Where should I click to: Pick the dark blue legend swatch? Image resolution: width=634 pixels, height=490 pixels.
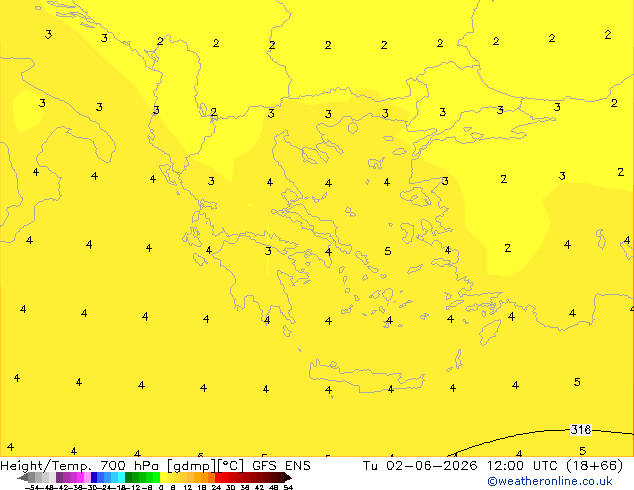94,478
